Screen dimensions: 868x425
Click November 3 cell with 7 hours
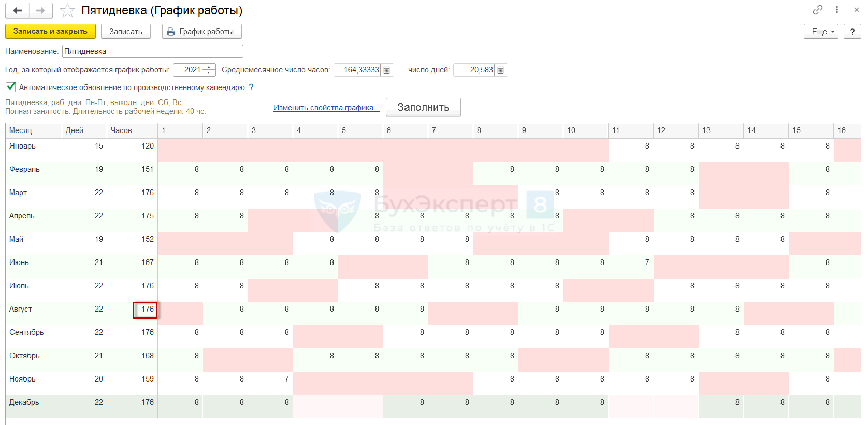[270, 383]
